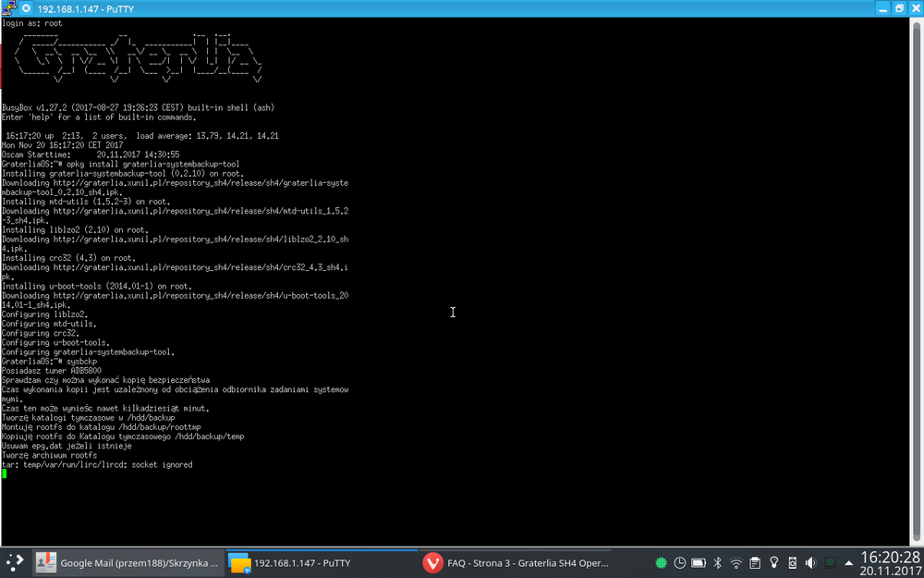Check battery status via the tray battery icon
This screenshot has height=578, width=924.
pyautogui.click(x=699, y=562)
